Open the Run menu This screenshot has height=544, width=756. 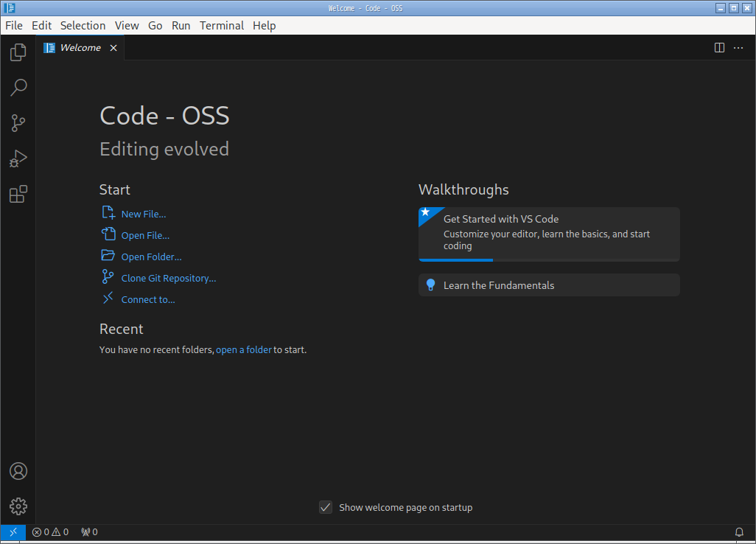click(181, 26)
